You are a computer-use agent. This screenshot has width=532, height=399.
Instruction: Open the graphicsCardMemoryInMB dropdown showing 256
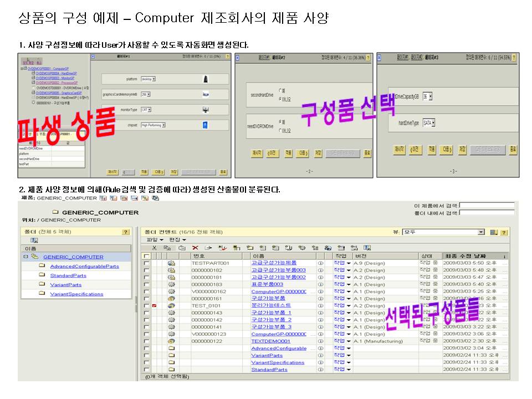tap(146, 95)
